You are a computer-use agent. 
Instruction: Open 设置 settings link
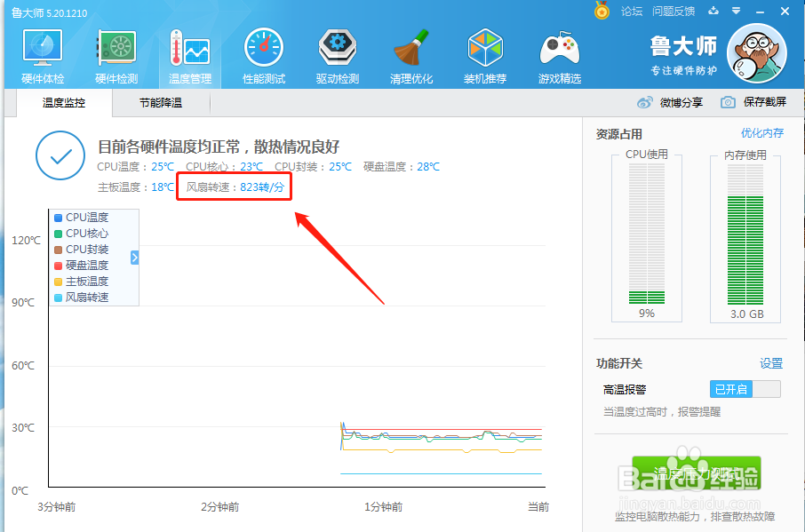click(771, 364)
